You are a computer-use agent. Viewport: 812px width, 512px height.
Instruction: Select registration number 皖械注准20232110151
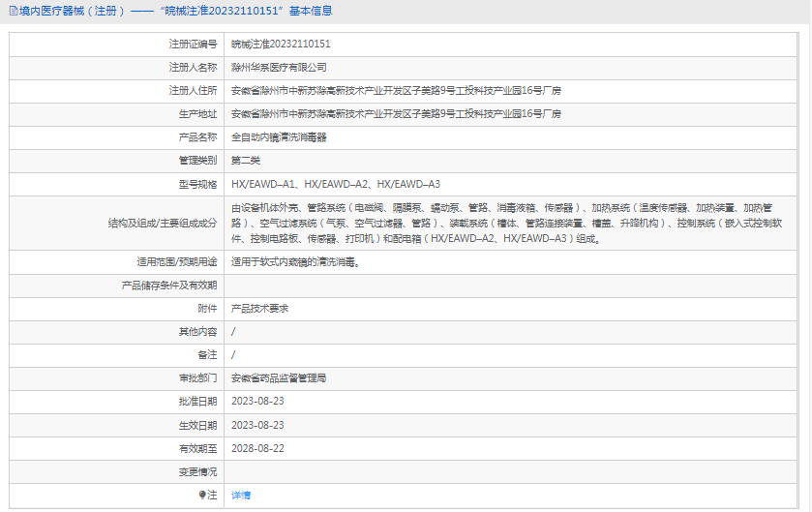pos(281,44)
